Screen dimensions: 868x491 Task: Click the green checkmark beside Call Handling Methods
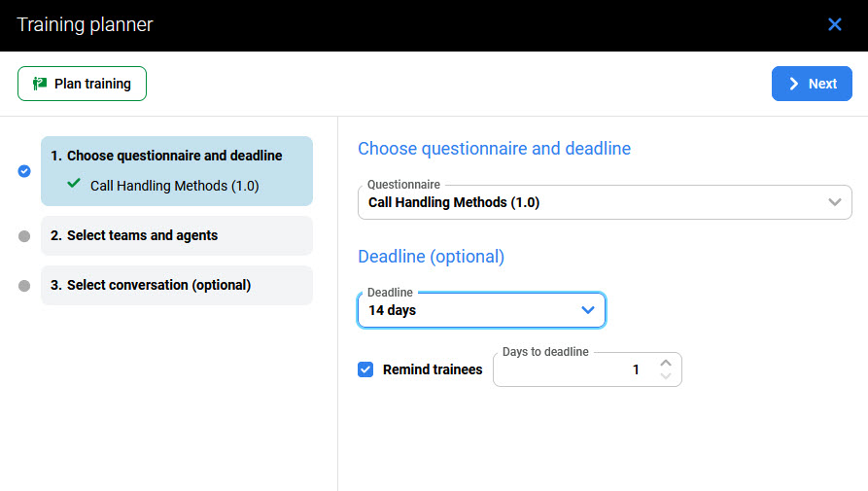pos(74,184)
